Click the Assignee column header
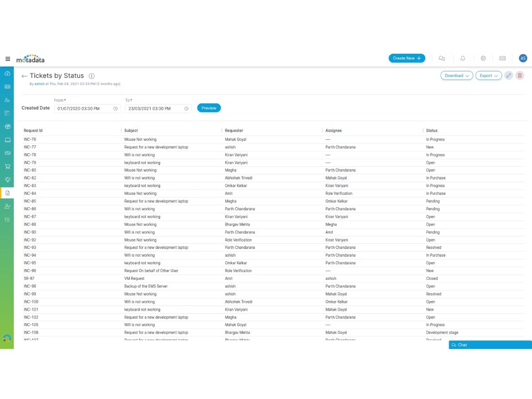The image size is (532, 399). click(334, 130)
